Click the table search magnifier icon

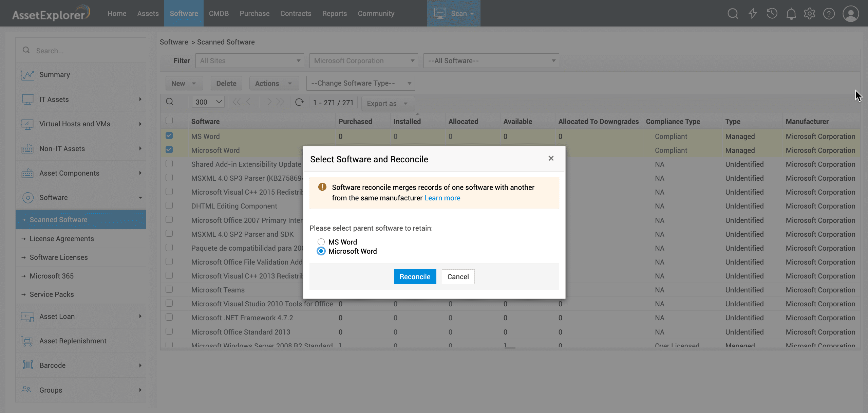(170, 102)
